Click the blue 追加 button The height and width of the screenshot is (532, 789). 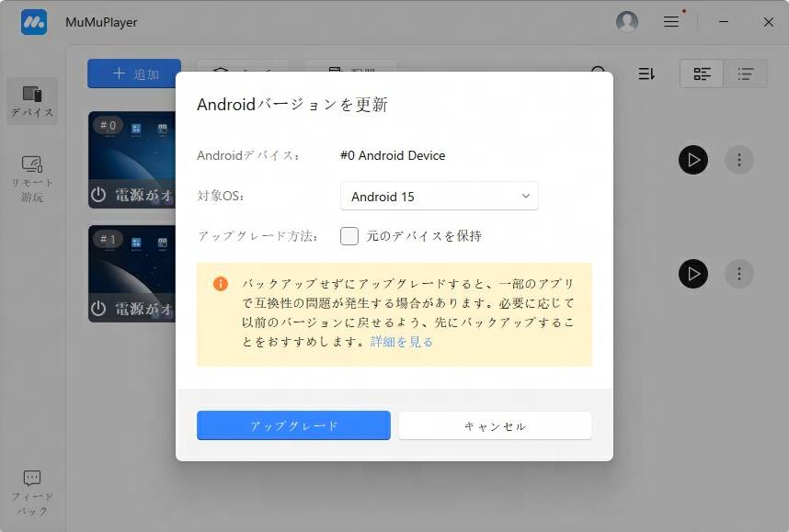coord(134,74)
